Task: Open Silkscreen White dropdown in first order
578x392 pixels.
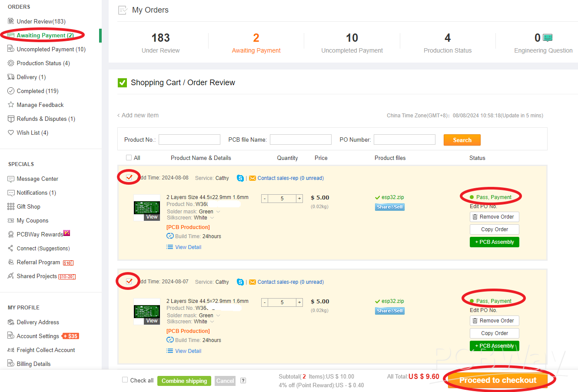Action: 212,218
